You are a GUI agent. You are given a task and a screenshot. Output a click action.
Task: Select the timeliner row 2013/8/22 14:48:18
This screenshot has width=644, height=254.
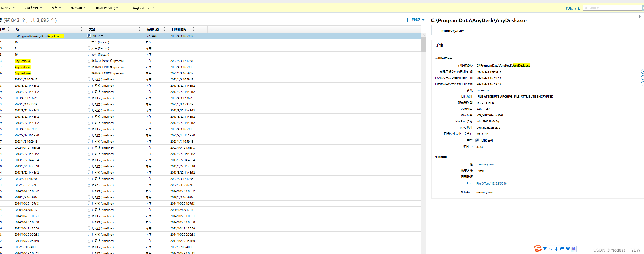[211, 166]
